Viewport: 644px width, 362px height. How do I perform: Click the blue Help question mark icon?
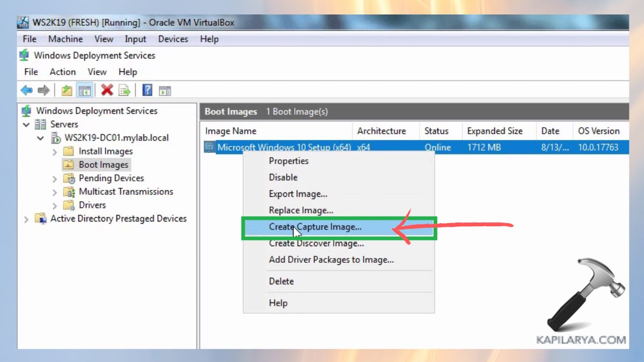tap(147, 90)
